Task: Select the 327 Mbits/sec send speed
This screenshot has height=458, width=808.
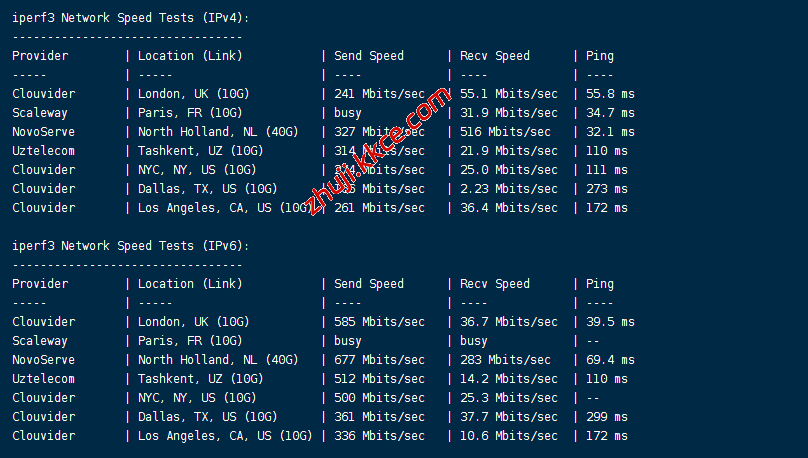Action: 379,132
